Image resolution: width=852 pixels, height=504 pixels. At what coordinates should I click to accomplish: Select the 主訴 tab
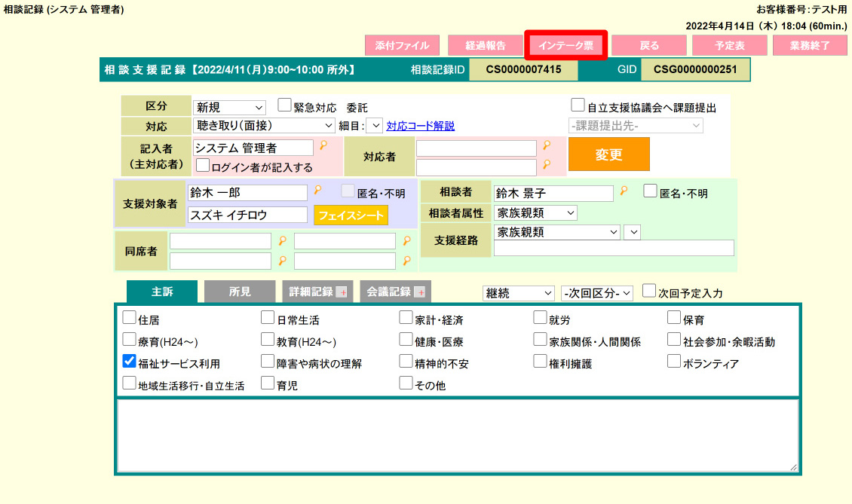(162, 291)
